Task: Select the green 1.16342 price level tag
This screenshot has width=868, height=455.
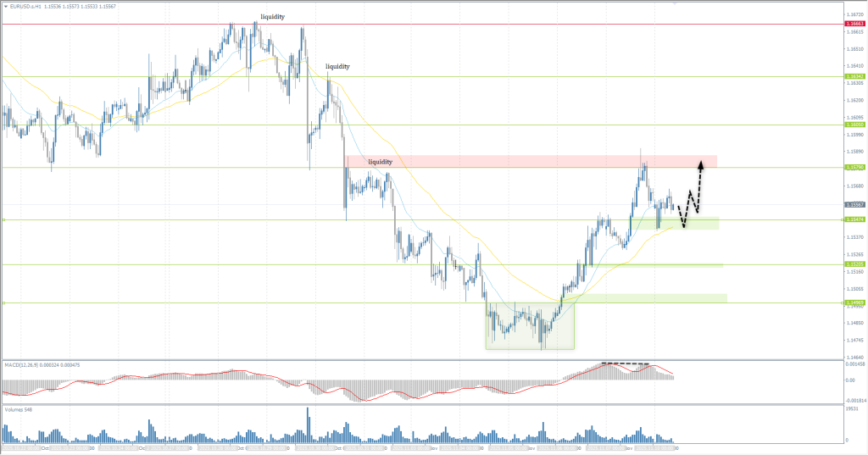Action: 854,76
